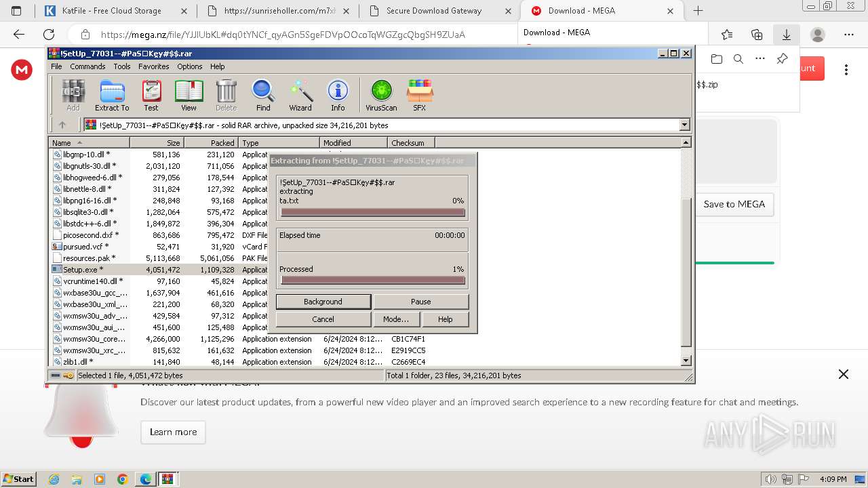View site information lock icon
The image size is (868, 488).
[x=85, y=35]
